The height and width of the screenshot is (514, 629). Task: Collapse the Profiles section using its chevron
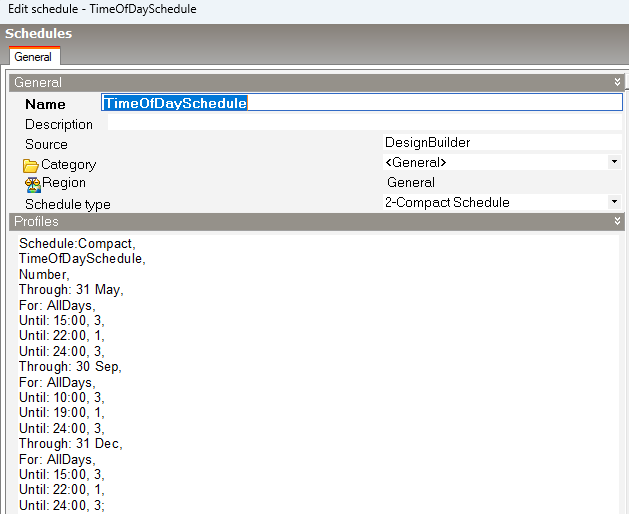(617, 222)
